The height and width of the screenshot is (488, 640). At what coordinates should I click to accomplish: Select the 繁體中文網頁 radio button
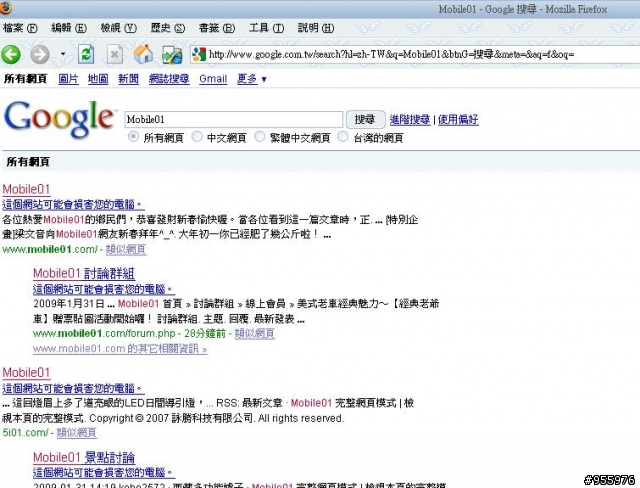tap(260, 137)
